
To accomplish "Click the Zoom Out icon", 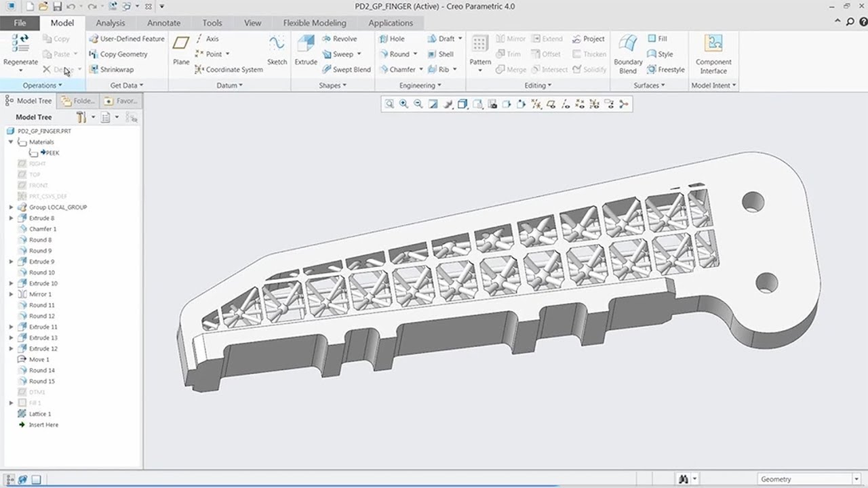I will click(418, 104).
